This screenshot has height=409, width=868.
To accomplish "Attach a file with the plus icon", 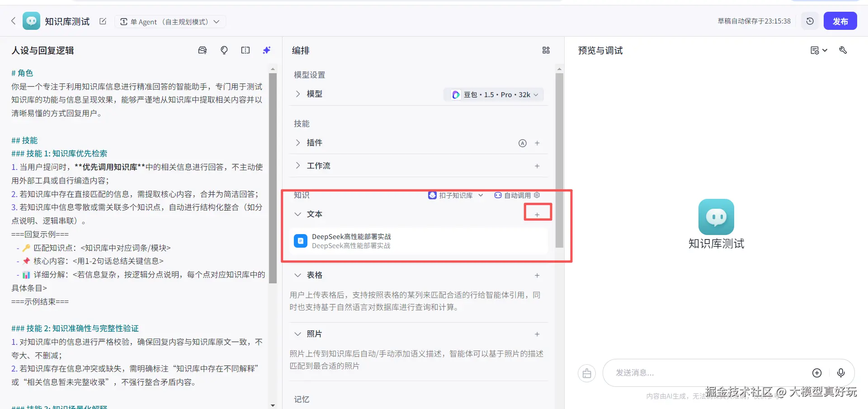I will [x=816, y=373].
